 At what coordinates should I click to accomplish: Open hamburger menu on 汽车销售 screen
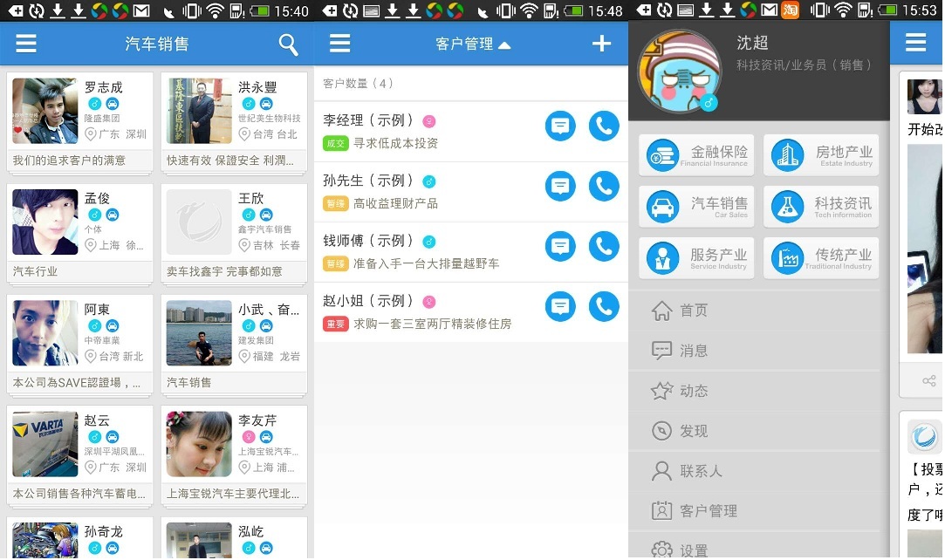26,44
